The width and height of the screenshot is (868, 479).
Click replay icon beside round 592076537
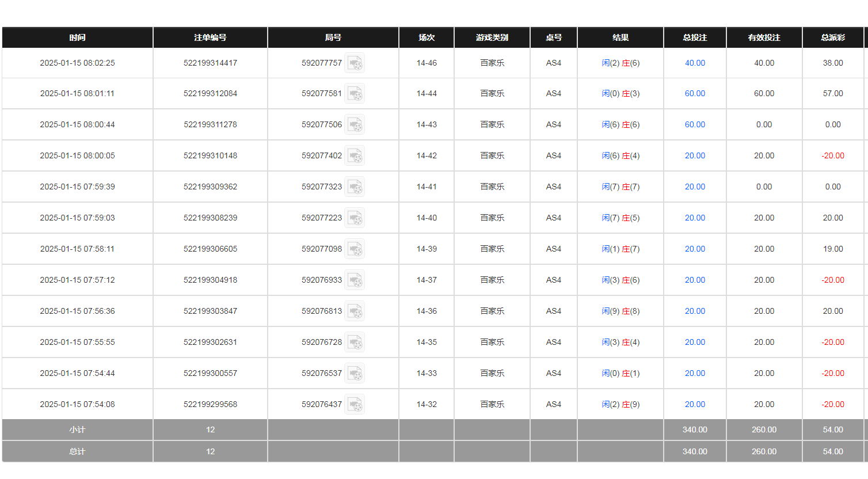click(x=355, y=374)
